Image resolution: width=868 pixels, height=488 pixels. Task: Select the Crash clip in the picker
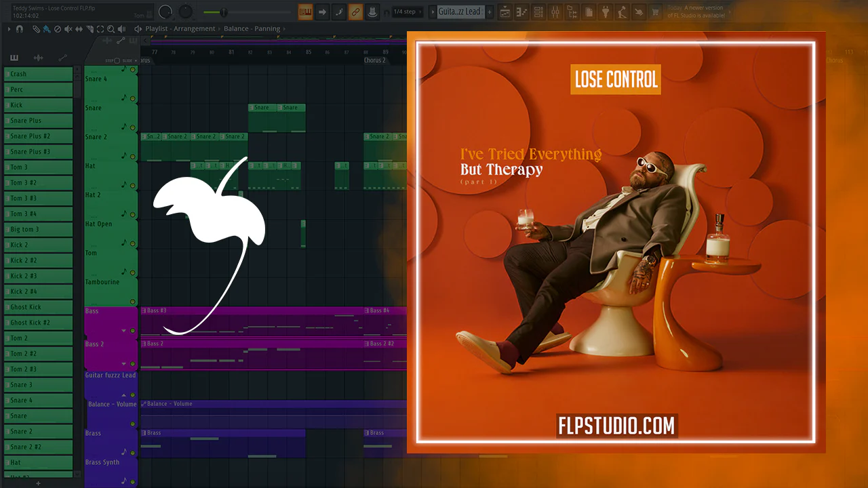tap(38, 74)
